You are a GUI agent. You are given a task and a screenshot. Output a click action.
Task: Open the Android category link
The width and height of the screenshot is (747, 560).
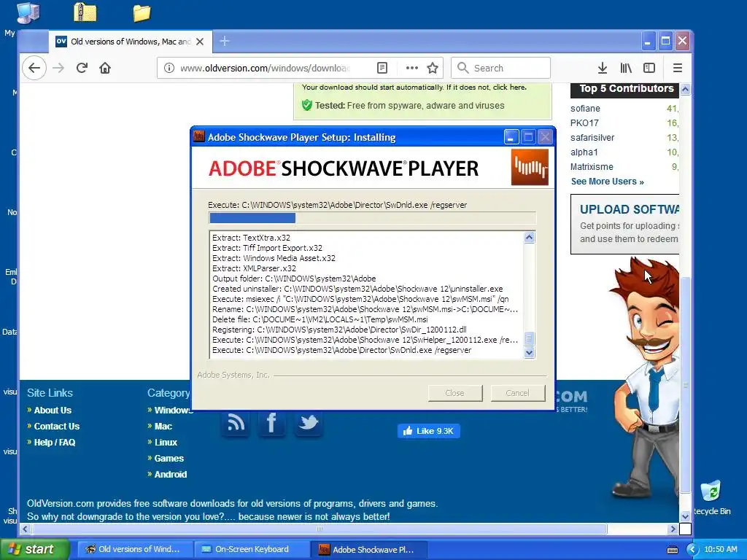pos(171,475)
